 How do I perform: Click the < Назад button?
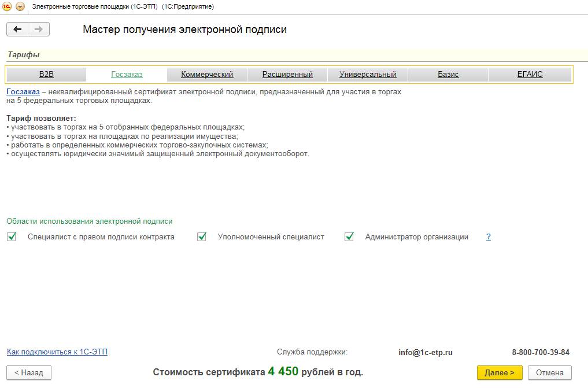[x=29, y=372]
